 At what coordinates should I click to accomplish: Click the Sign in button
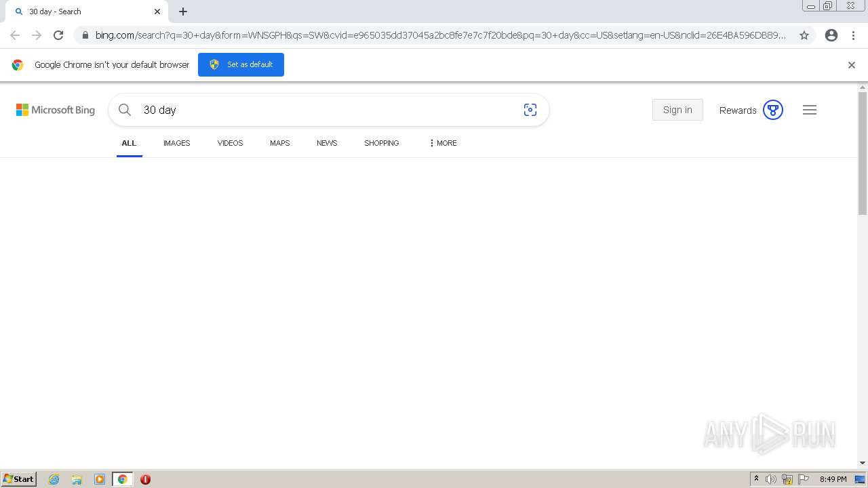pyautogui.click(x=677, y=110)
